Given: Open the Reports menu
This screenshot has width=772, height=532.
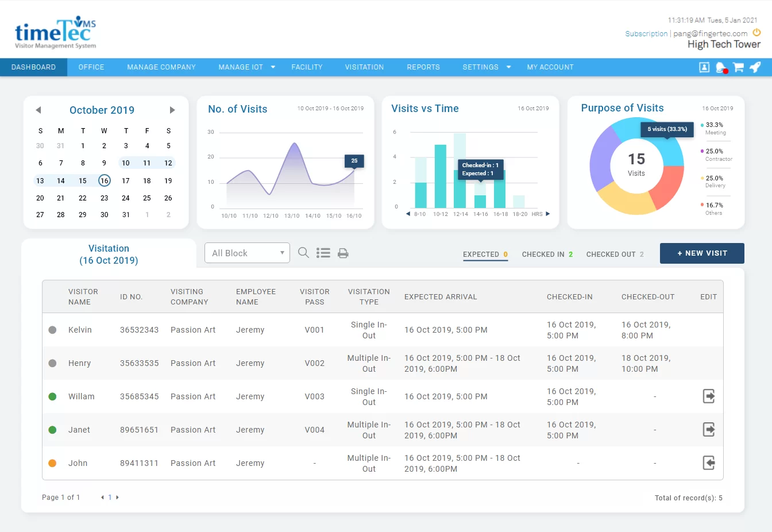Looking at the screenshot, I should click(x=423, y=67).
